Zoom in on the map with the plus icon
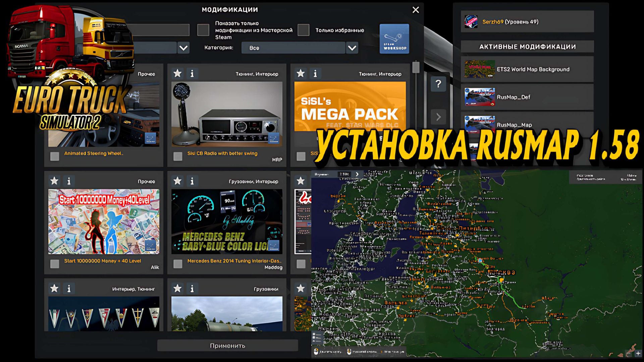Image resolution: width=644 pixels, height=362 pixels. pos(638,354)
